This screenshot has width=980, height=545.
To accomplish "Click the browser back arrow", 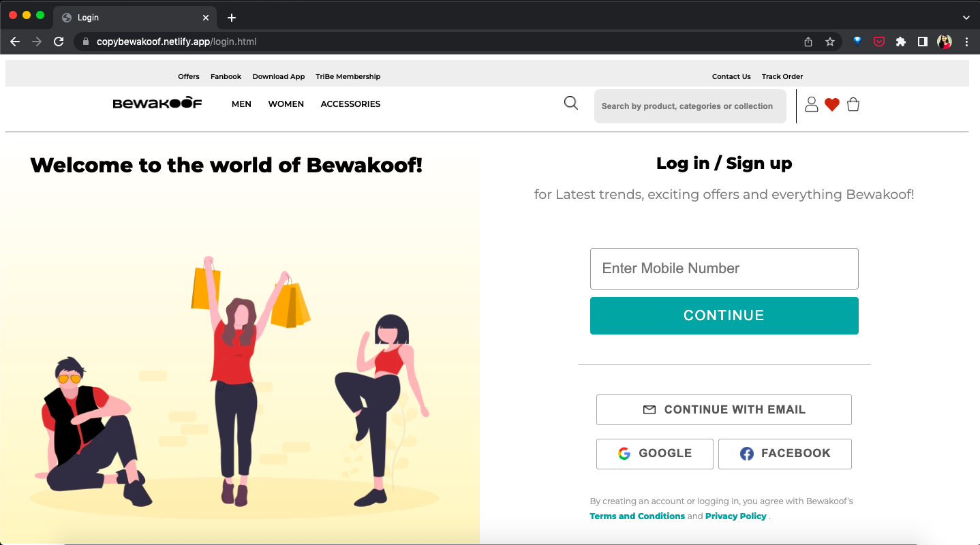I will click(15, 42).
